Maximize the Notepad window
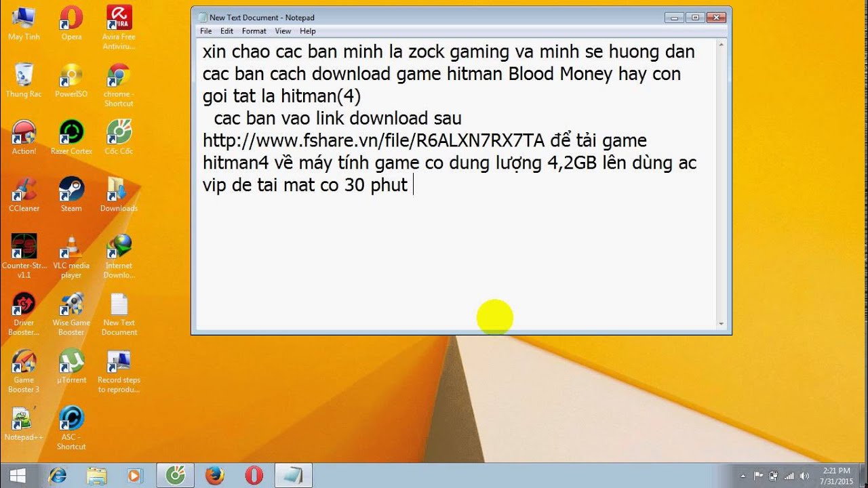 click(x=695, y=18)
